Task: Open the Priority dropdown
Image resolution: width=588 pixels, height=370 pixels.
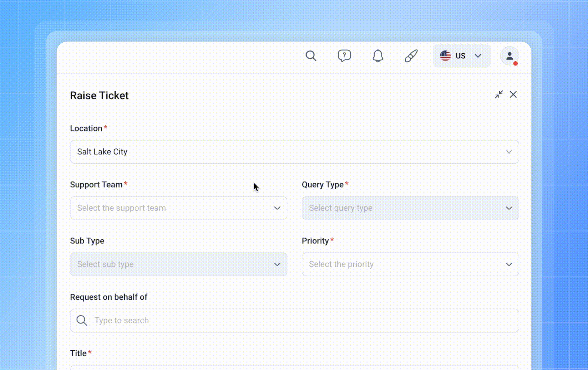Action: (410, 264)
